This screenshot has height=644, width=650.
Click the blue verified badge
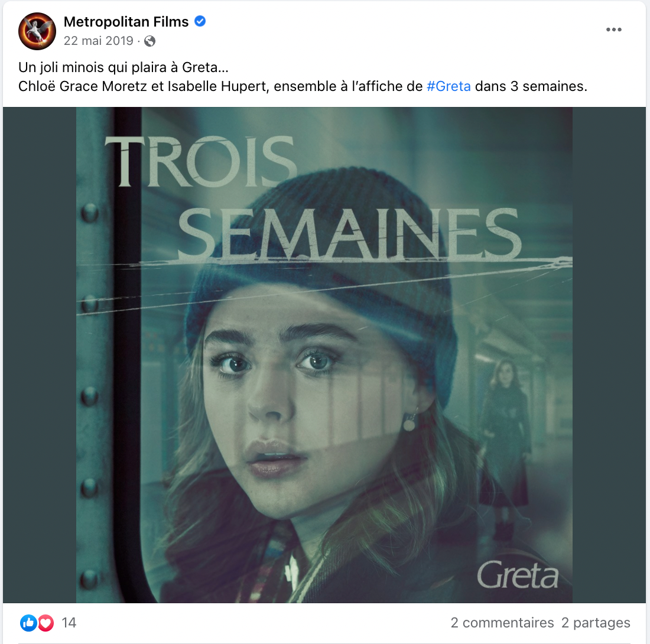coord(200,21)
